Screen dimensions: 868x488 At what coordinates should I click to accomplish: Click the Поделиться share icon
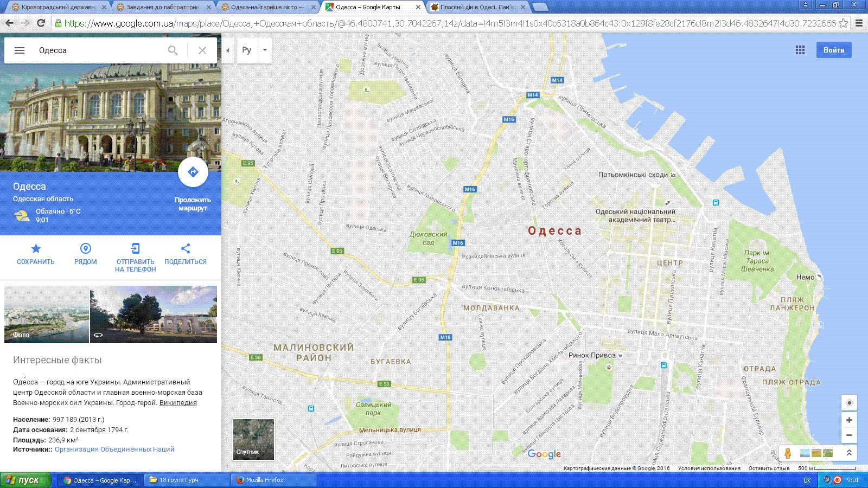186,248
